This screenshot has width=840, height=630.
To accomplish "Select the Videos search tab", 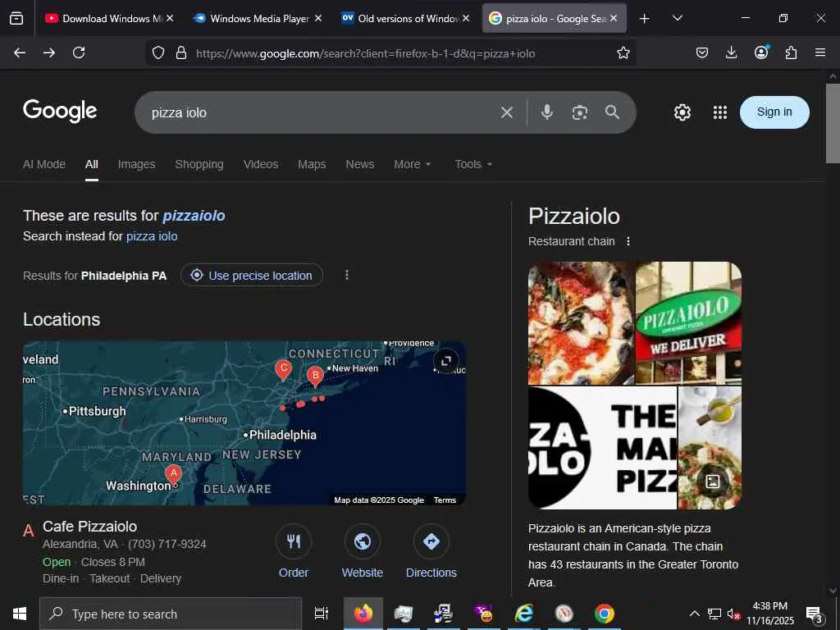I will (x=261, y=164).
